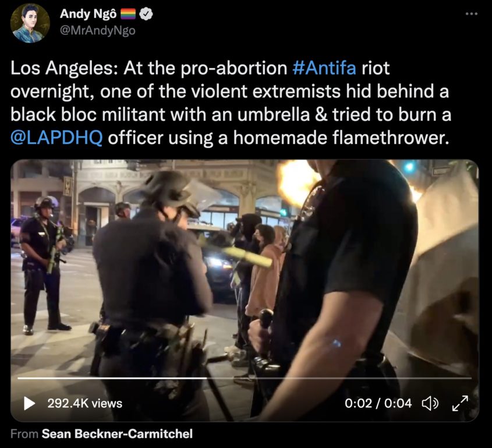Click the 0:02 / 0:04 timestamp
Image resolution: width=492 pixels, height=448 pixels.
coord(378,403)
